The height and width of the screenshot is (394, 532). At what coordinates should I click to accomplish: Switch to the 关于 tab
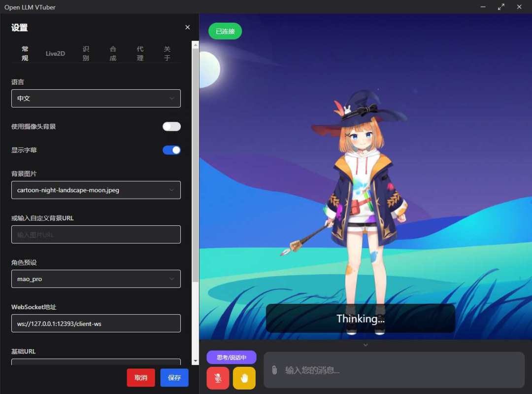point(167,53)
